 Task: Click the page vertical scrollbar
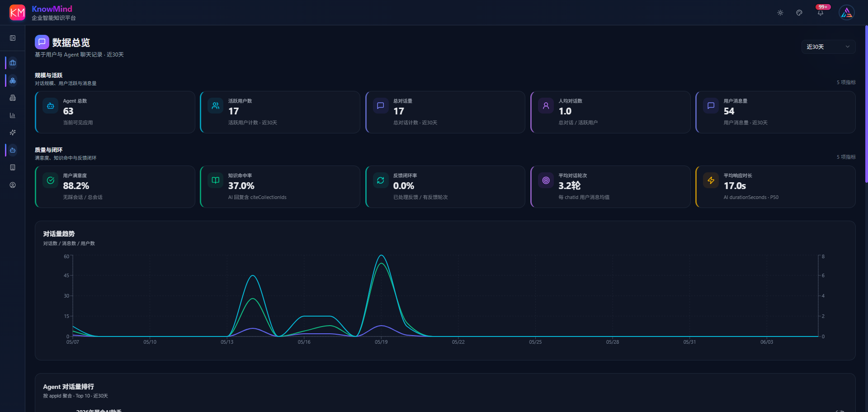[866, 104]
